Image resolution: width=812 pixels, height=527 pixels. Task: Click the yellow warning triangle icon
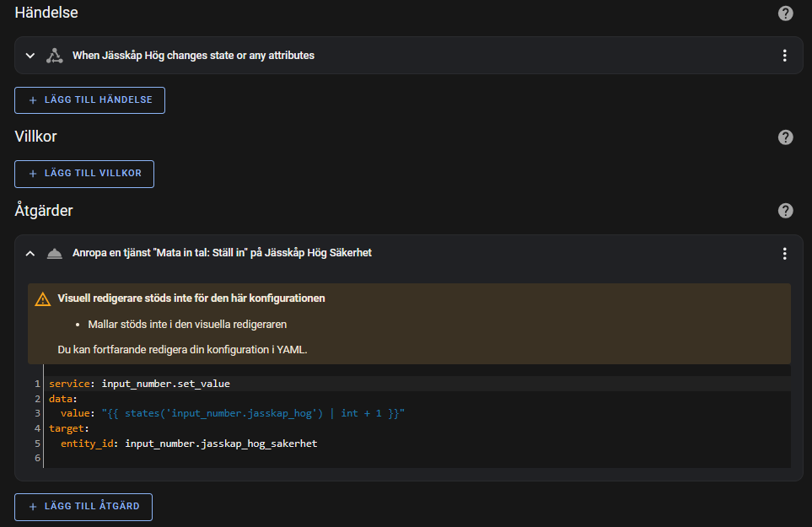click(x=42, y=299)
